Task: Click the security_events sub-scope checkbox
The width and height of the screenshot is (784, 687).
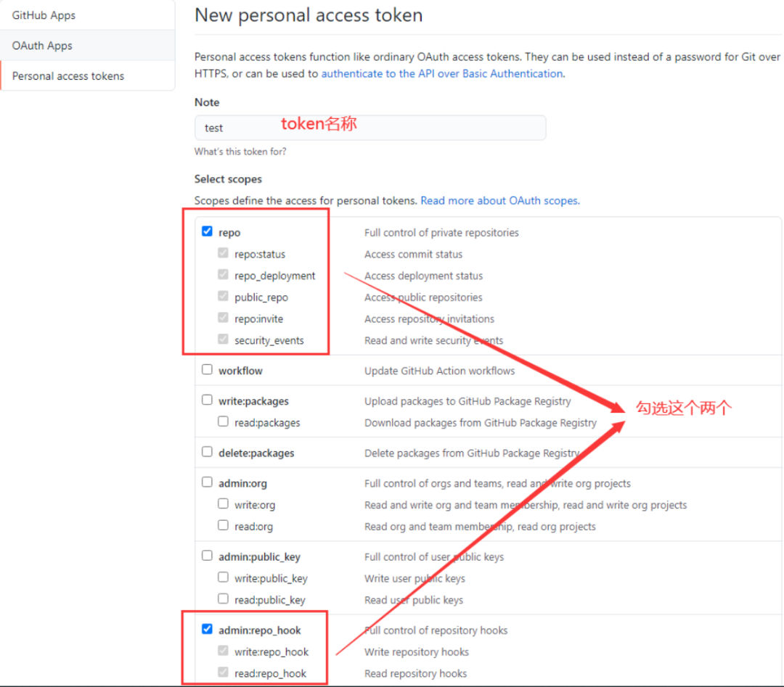Action: (223, 340)
